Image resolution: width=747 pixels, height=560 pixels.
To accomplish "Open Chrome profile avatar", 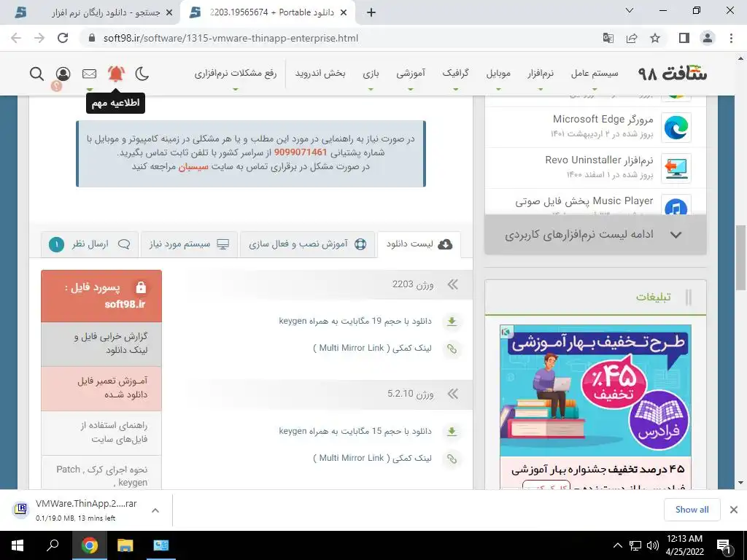I will pos(708,38).
